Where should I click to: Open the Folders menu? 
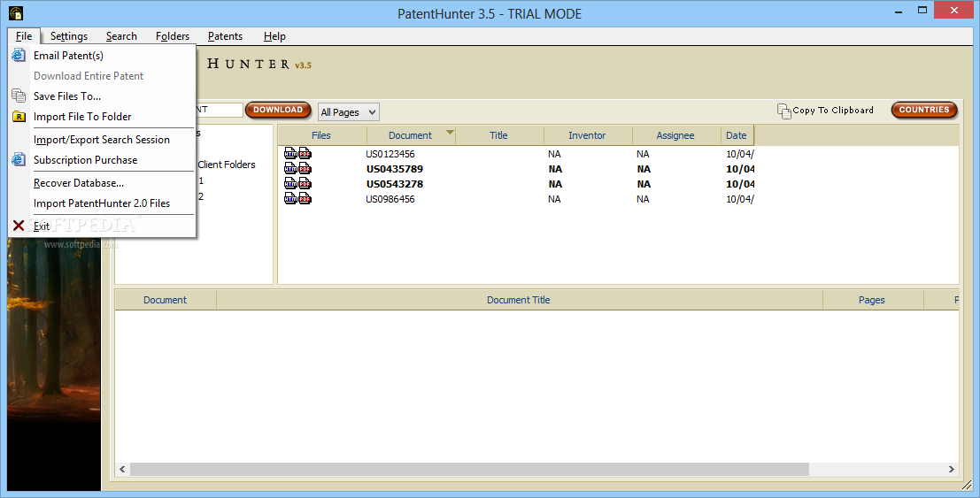coord(173,36)
